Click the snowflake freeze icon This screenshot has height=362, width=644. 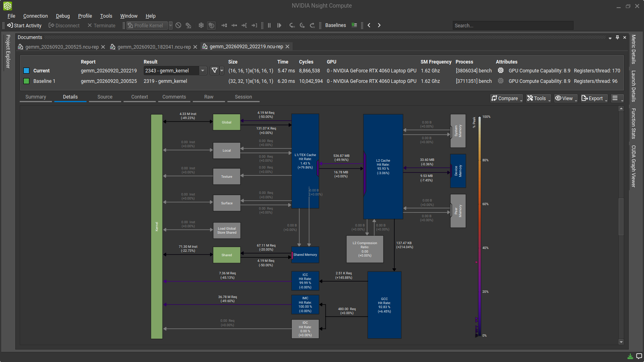tap(201, 25)
